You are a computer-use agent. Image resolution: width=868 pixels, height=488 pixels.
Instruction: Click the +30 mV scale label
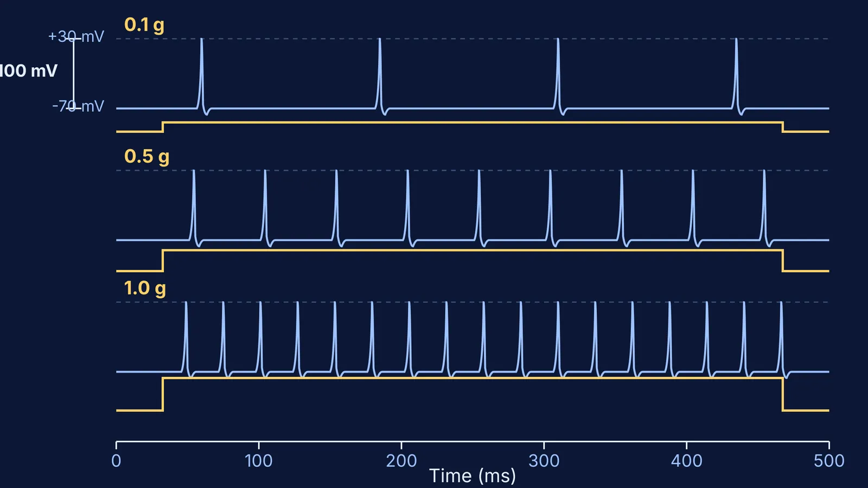pyautogui.click(x=76, y=36)
